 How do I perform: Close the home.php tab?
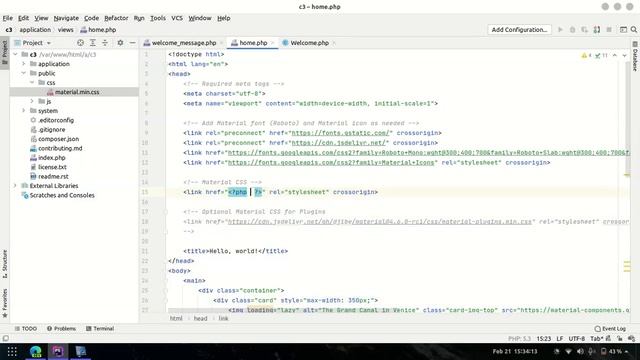click(x=273, y=43)
